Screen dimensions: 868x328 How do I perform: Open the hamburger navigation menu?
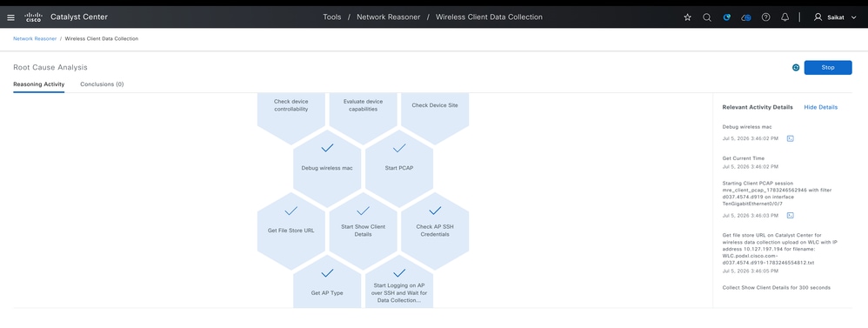pos(10,17)
